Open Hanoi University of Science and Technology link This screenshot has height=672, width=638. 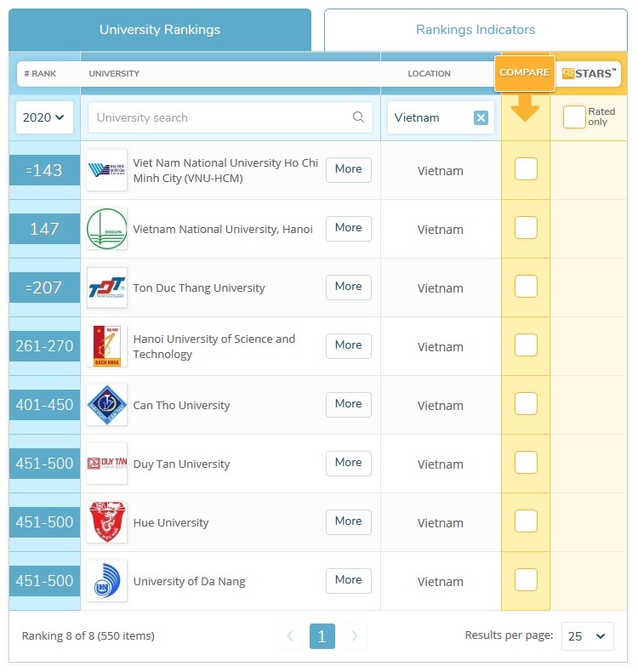click(x=214, y=347)
